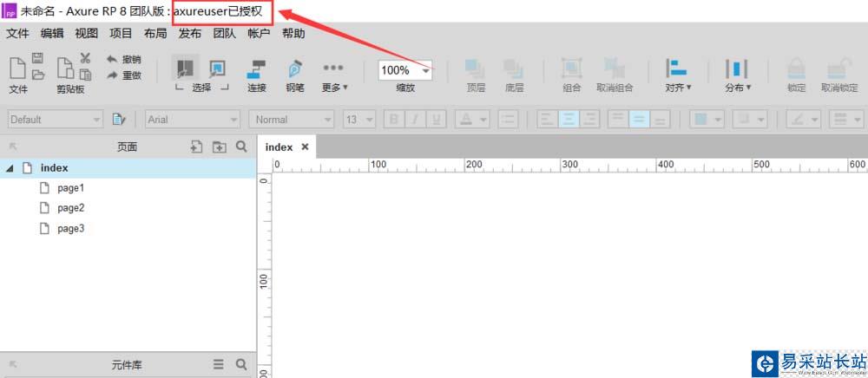Viewport: 868px width, 378px height.
Task: Open the Default style dropdown
Action: click(56, 120)
